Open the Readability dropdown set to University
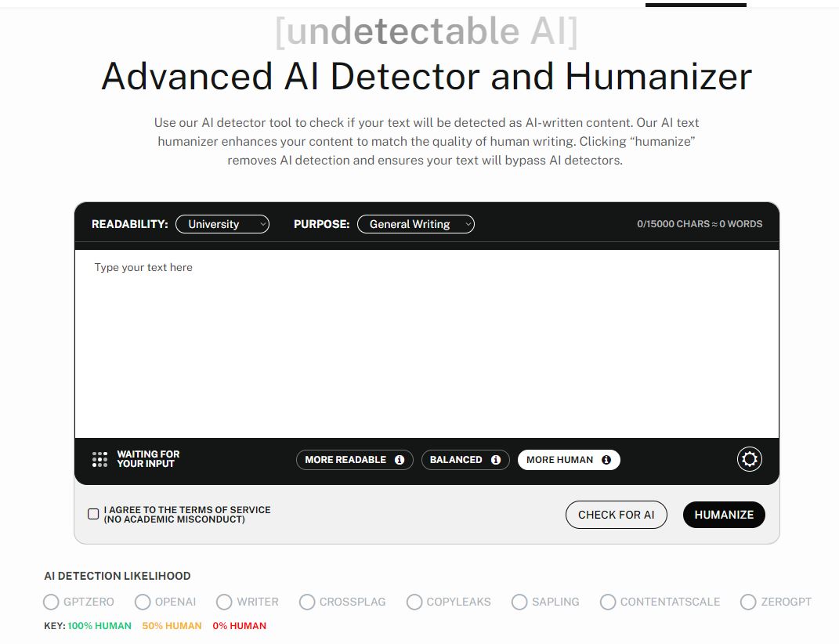This screenshot has height=644, width=839. coord(222,224)
